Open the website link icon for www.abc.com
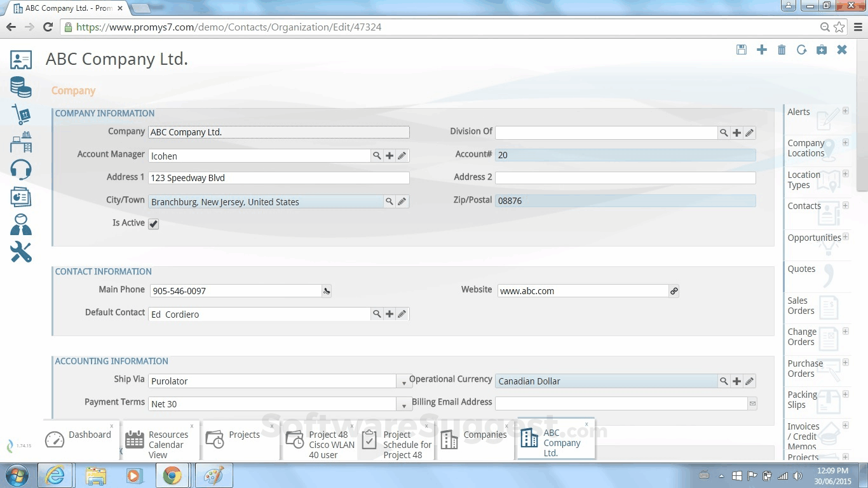Image resolution: width=868 pixels, height=488 pixels. tap(674, 291)
